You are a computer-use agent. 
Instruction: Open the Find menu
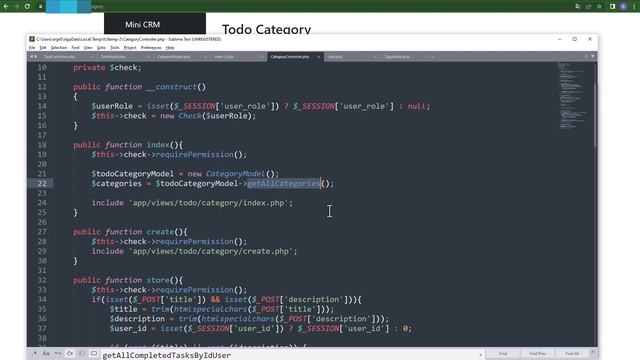tap(76, 48)
